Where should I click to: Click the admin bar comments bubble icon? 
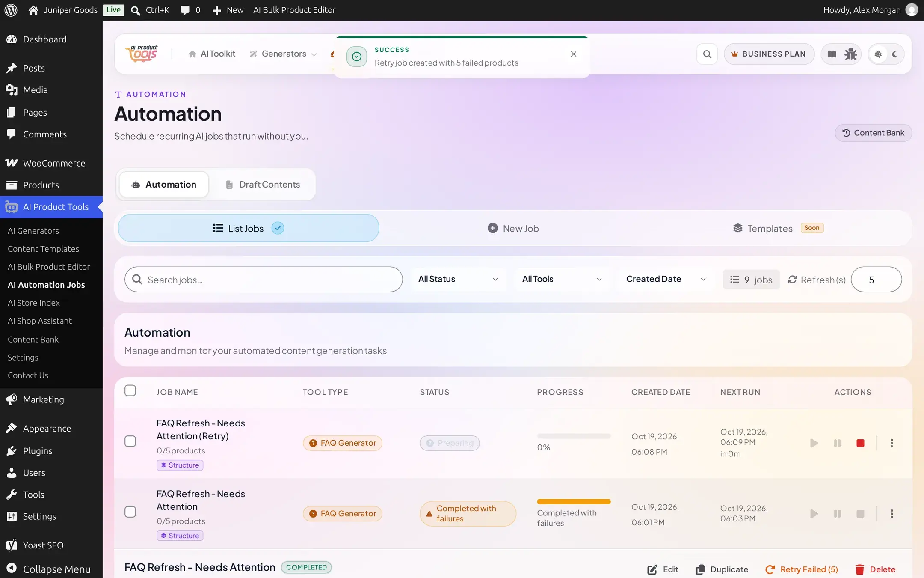[x=185, y=10]
